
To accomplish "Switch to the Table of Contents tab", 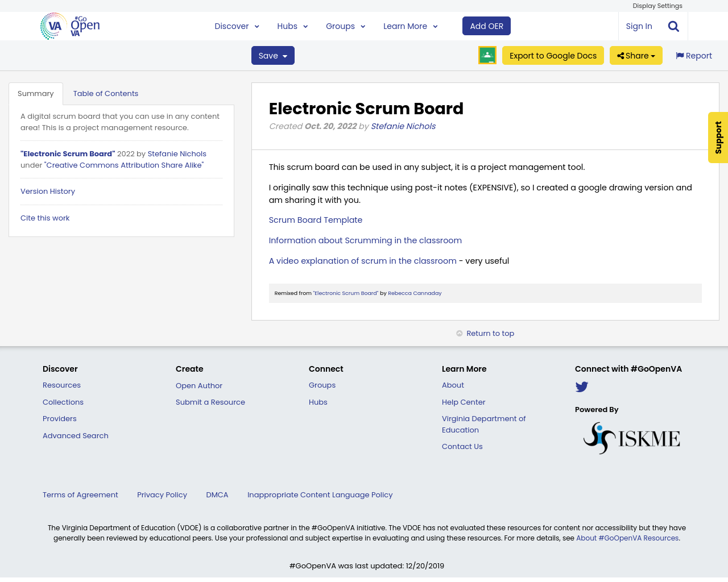I will pyautogui.click(x=106, y=92).
